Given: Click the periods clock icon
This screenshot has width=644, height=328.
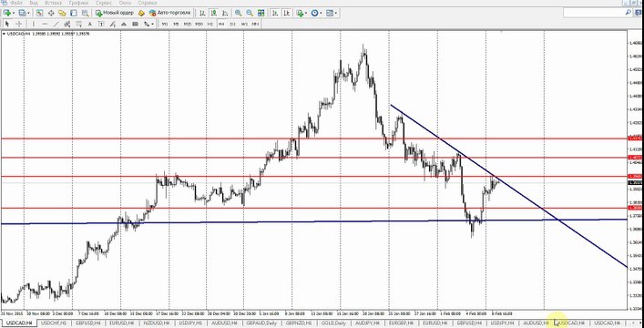Looking at the screenshot, I should tap(314, 13).
